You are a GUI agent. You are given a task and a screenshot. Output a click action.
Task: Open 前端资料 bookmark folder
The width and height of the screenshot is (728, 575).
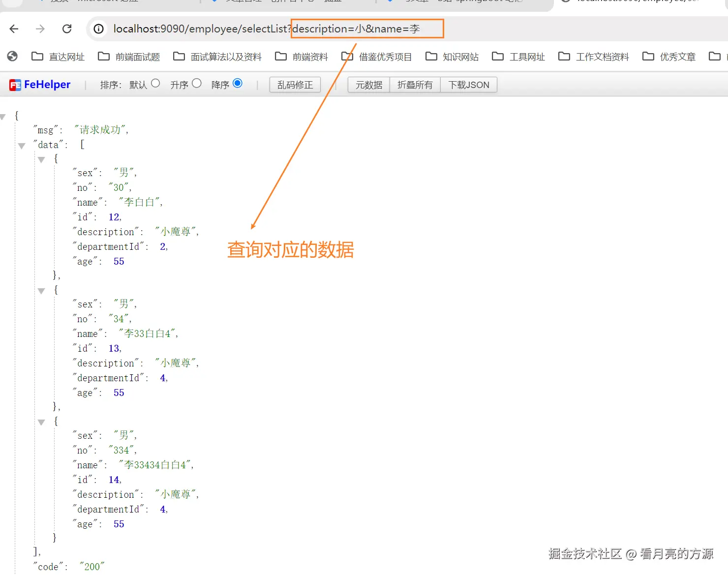302,57
